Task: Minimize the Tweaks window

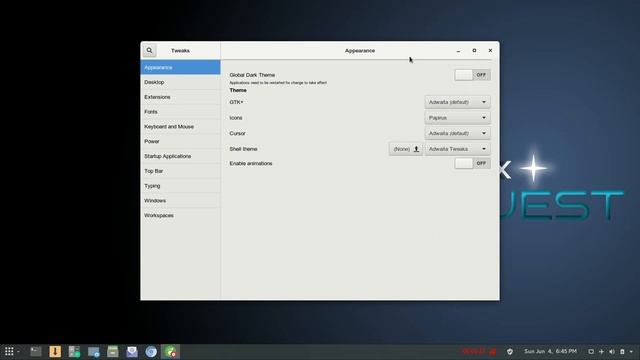Action: click(458, 51)
